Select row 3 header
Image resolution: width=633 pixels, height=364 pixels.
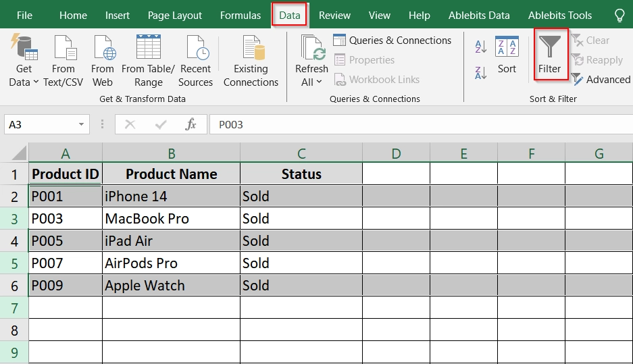pyautogui.click(x=14, y=219)
